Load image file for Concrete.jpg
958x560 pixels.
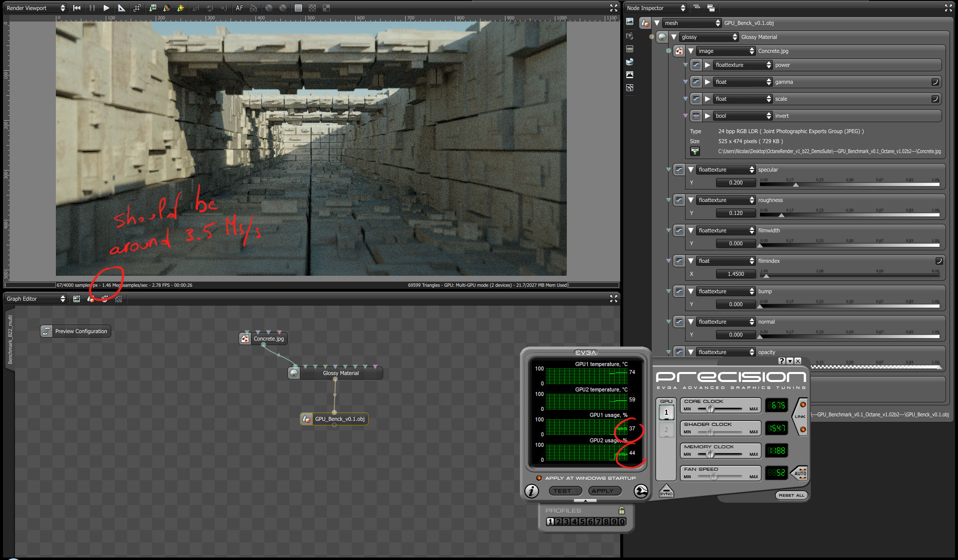point(695,151)
